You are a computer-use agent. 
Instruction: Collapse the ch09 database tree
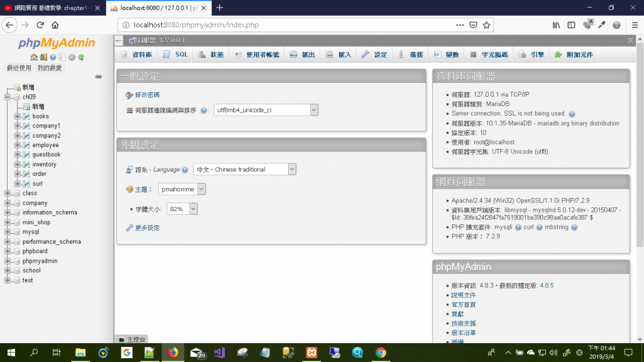tap(8, 97)
